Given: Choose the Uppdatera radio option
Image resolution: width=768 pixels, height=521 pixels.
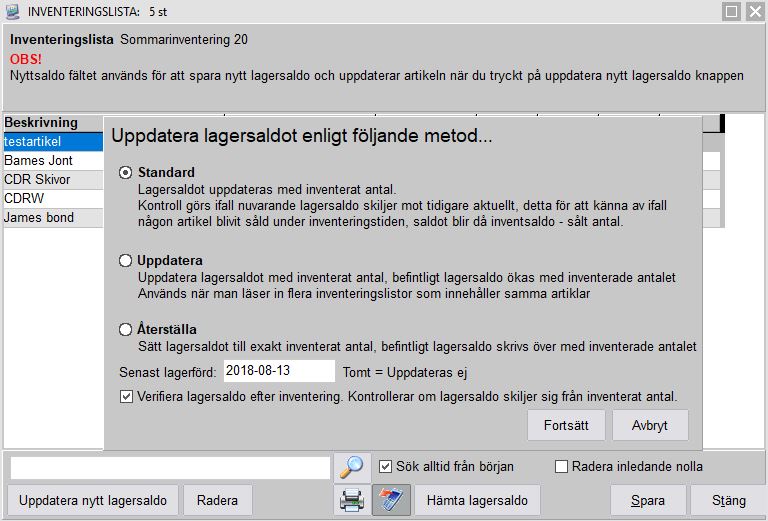Looking at the screenshot, I should (126, 260).
